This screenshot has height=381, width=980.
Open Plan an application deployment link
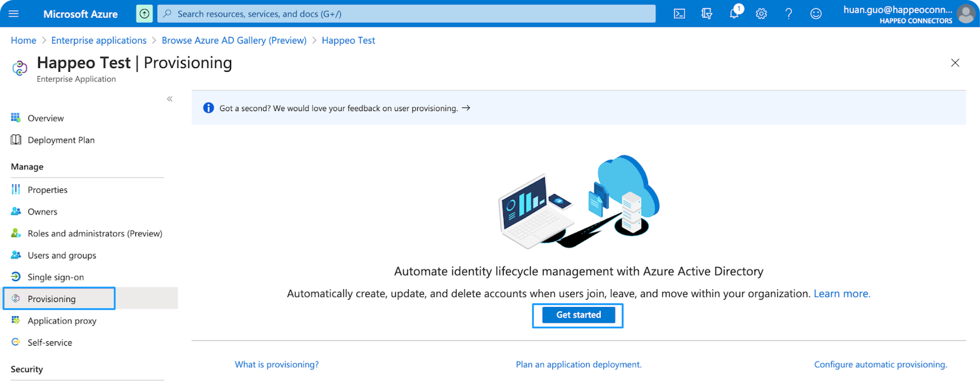[578, 364]
